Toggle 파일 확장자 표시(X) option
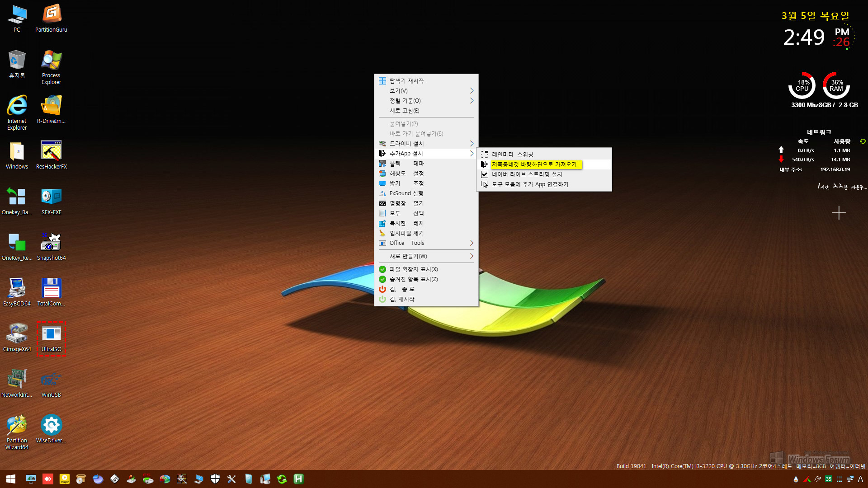Screen dimensions: 868x488 [x=426, y=269]
